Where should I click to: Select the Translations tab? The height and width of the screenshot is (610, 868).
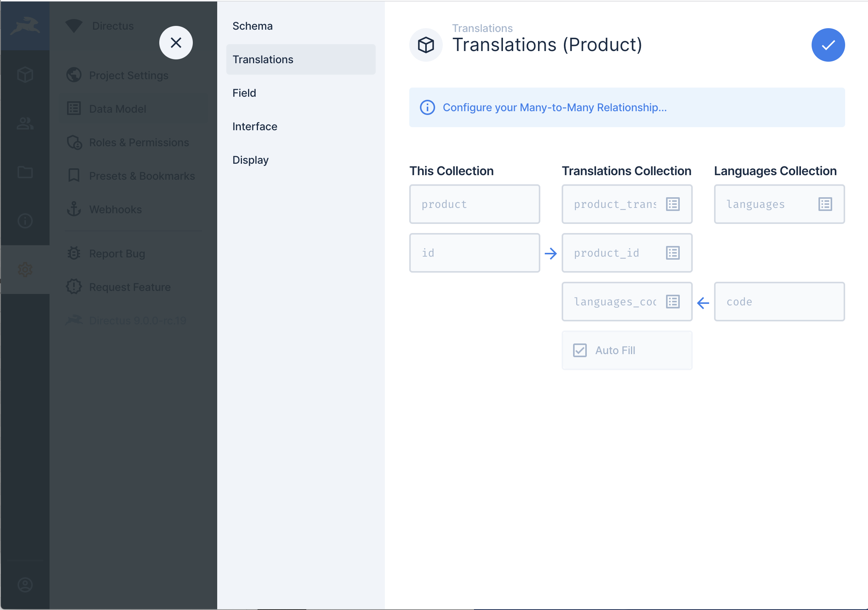pyautogui.click(x=301, y=59)
